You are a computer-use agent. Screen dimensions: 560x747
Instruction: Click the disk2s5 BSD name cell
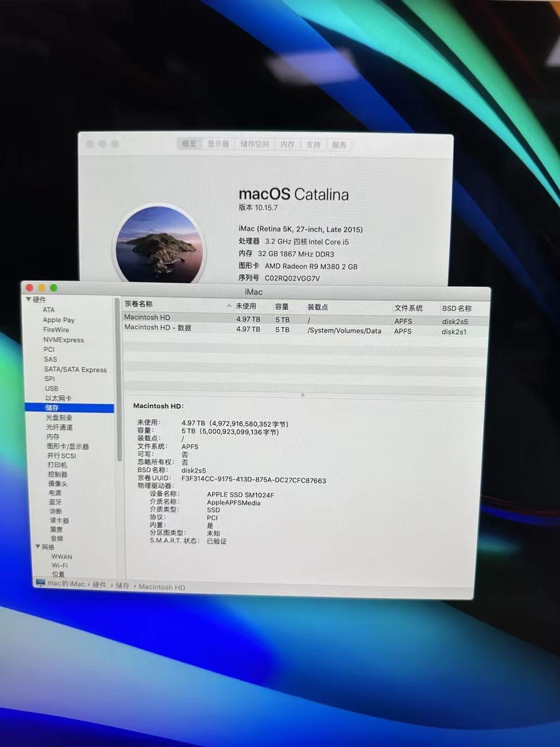tap(455, 322)
